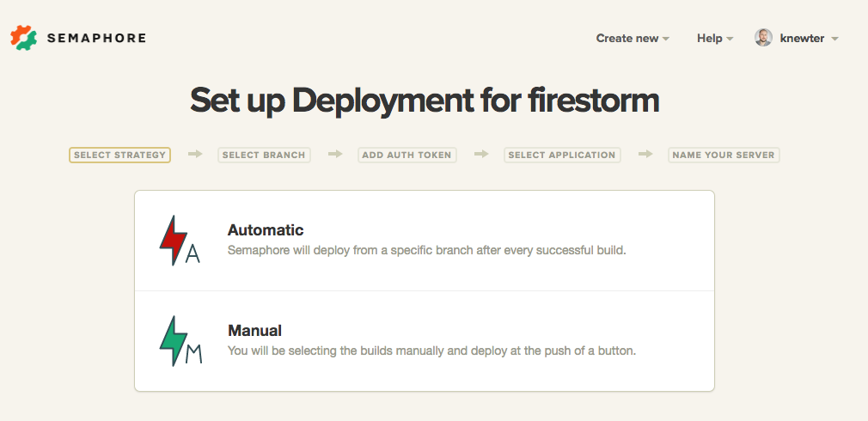Screen dimensions: 868x421
Task: Click the 'Set up Deployment for firestorm' heading
Action: click(x=425, y=101)
